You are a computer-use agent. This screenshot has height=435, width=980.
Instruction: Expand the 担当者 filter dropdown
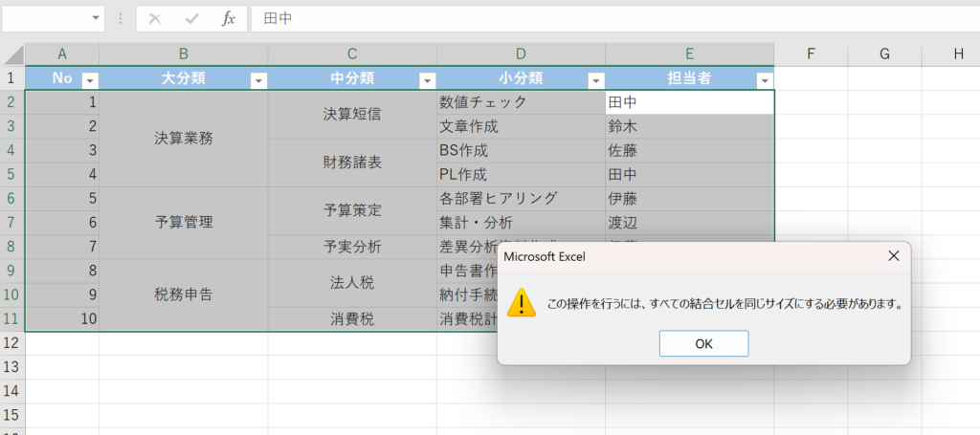tap(764, 80)
